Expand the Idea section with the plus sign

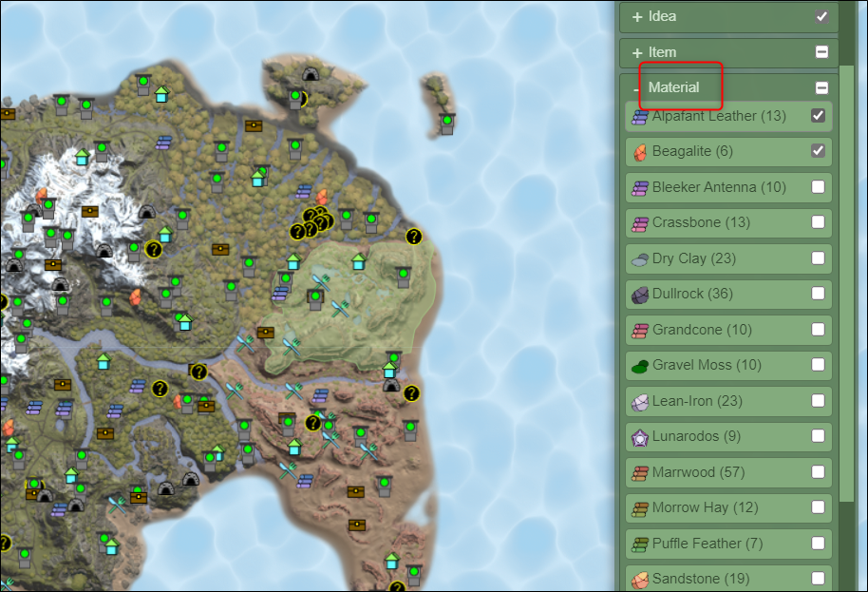click(x=637, y=17)
